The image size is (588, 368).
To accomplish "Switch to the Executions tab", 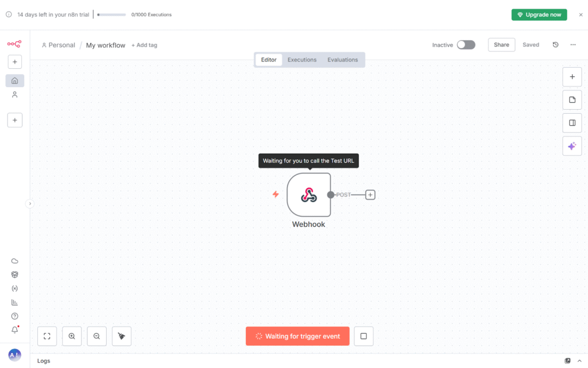I will point(302,60).
